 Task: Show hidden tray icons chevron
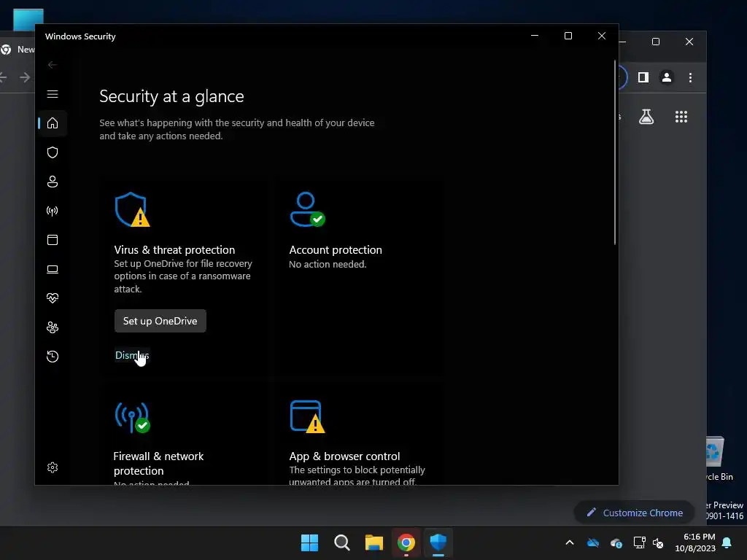point(569,542)
